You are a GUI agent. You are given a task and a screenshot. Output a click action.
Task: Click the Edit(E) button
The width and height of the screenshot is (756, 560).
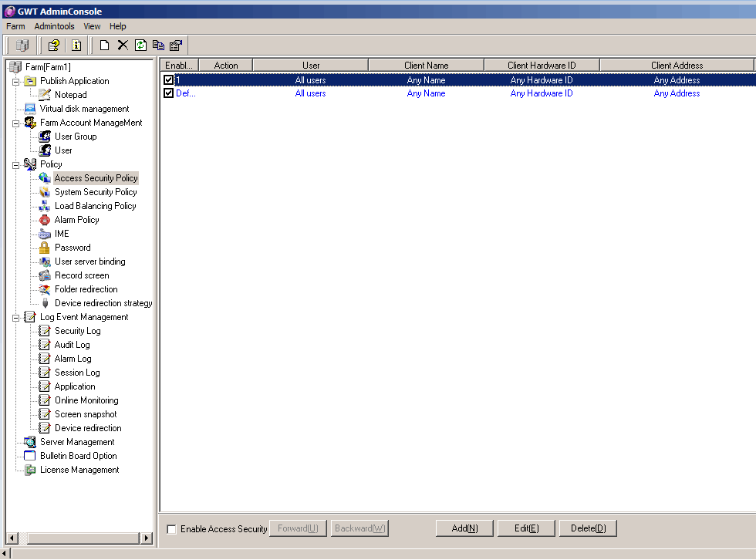526,528
